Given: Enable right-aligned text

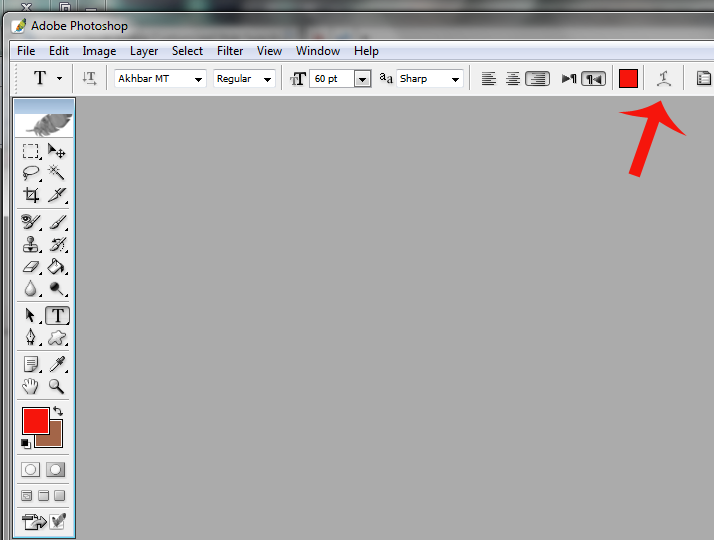Looking at the screenshot, I should [537, 79].
